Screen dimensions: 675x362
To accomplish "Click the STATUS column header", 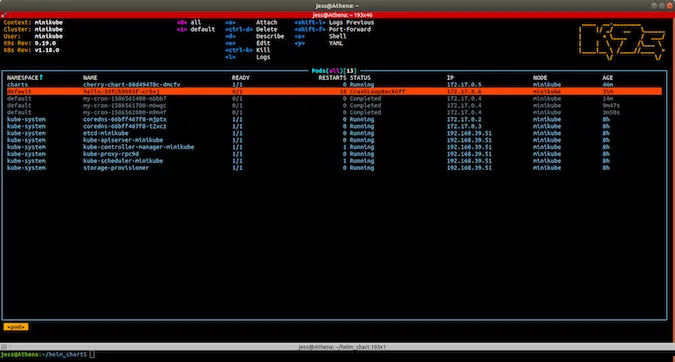I will pos(360,77).
